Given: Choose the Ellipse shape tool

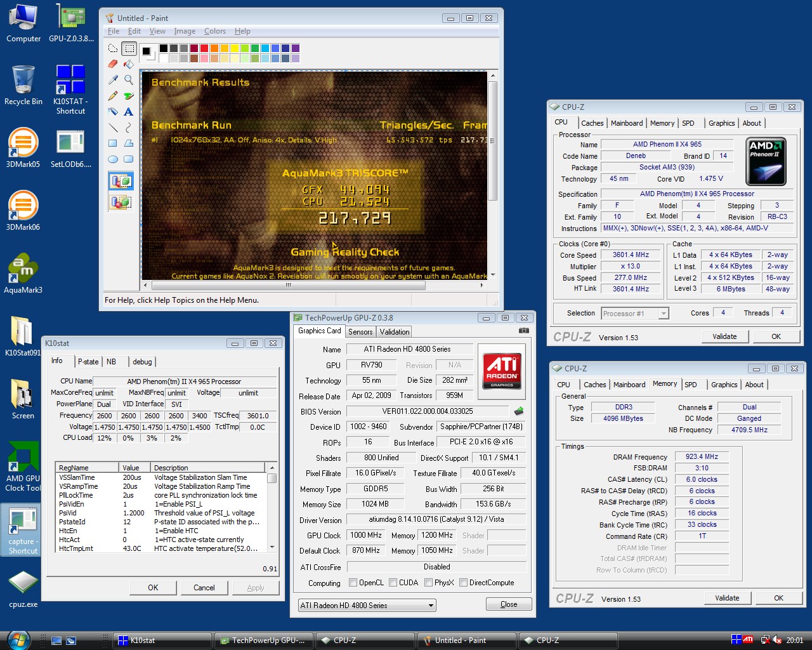Looking at the screenshot, I should [x=113, y=159].
